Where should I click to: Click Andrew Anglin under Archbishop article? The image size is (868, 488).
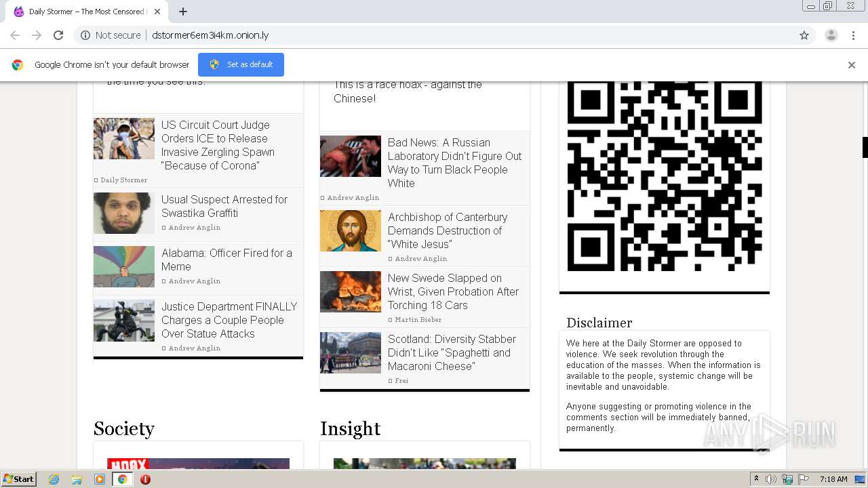point(420,259)
